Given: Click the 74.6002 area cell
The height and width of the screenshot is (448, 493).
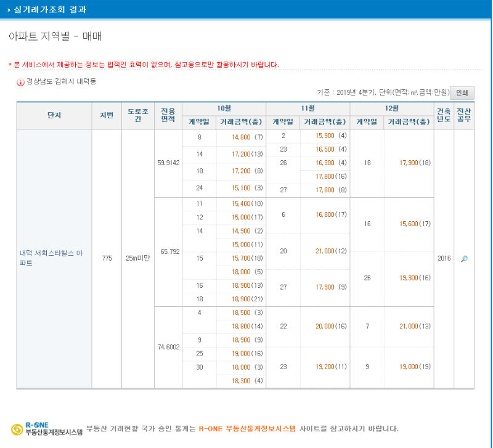Looking at the screenshot, I should pos(168,347).
